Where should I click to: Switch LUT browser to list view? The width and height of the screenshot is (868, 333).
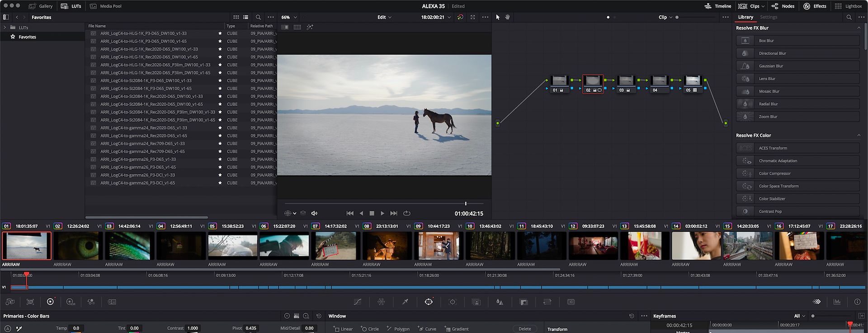coord(245,17)
